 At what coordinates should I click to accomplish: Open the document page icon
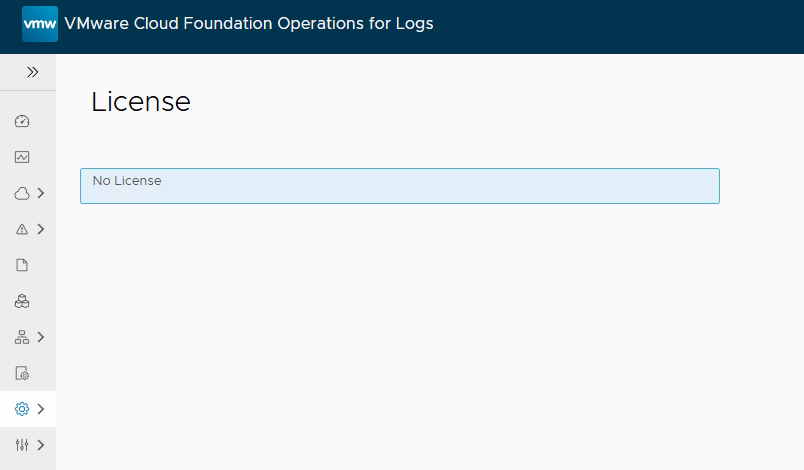pos(22,265)
